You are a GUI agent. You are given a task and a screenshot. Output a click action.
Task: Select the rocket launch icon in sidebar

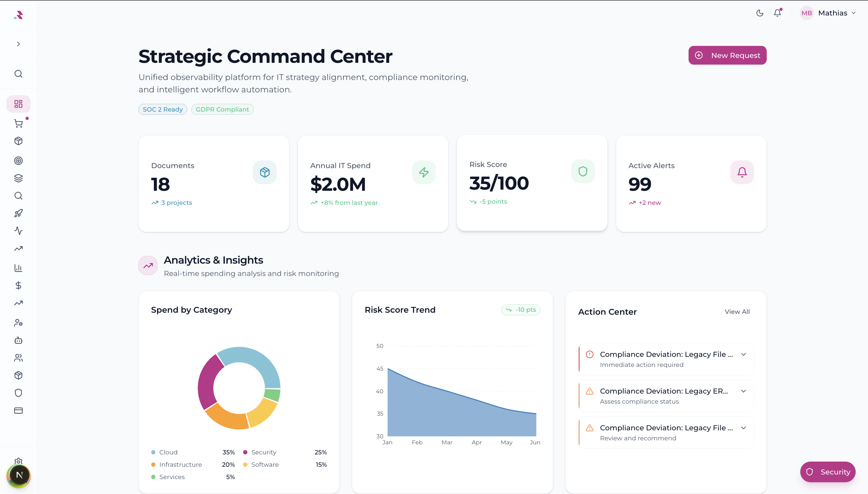[x=18, y=213]
